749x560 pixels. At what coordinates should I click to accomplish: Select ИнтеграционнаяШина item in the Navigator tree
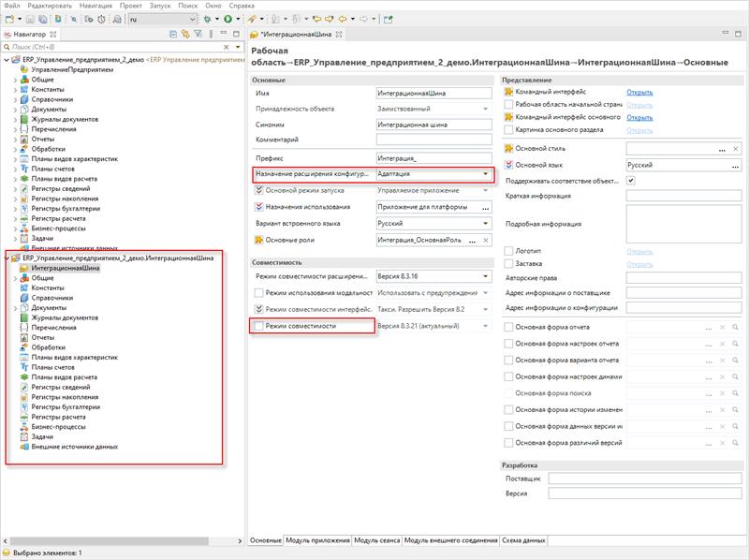65,268
